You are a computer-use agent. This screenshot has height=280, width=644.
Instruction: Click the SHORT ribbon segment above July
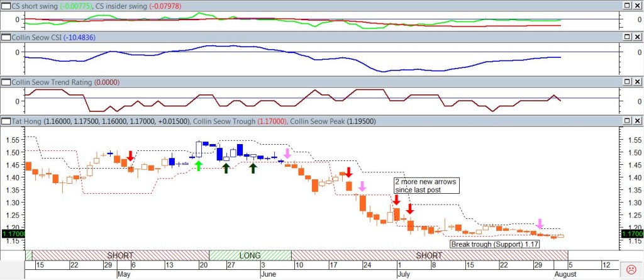coord(430,255)
